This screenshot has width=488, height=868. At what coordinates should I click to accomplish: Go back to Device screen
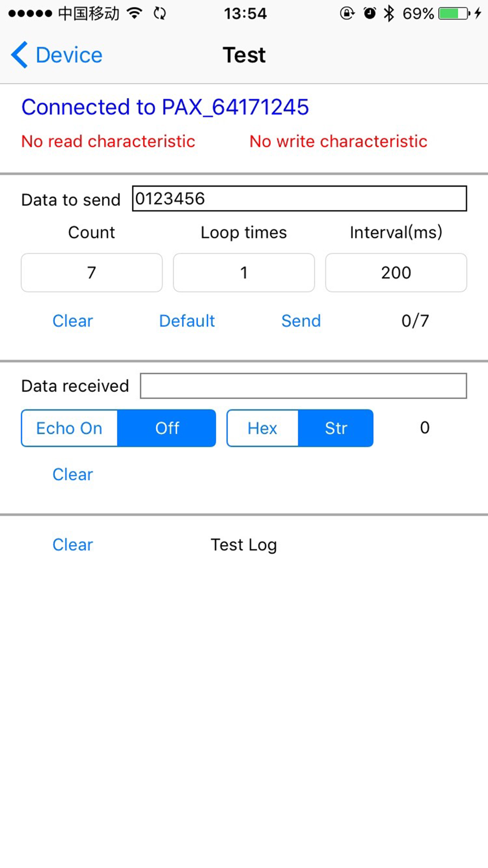point(57,55)
